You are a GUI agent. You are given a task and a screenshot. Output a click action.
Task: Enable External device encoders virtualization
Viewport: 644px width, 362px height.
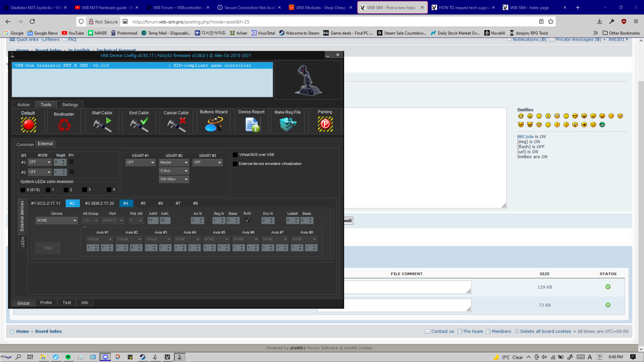point(235,164)
